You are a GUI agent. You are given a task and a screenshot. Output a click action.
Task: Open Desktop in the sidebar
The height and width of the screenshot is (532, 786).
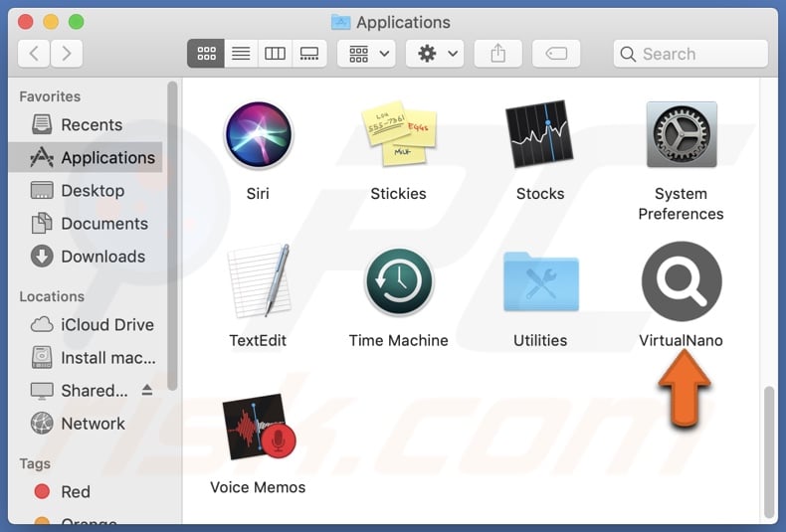(x=86, y=191)
